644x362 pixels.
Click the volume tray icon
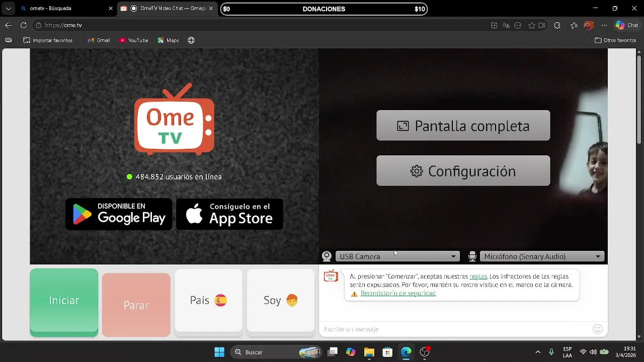(593, 352)
